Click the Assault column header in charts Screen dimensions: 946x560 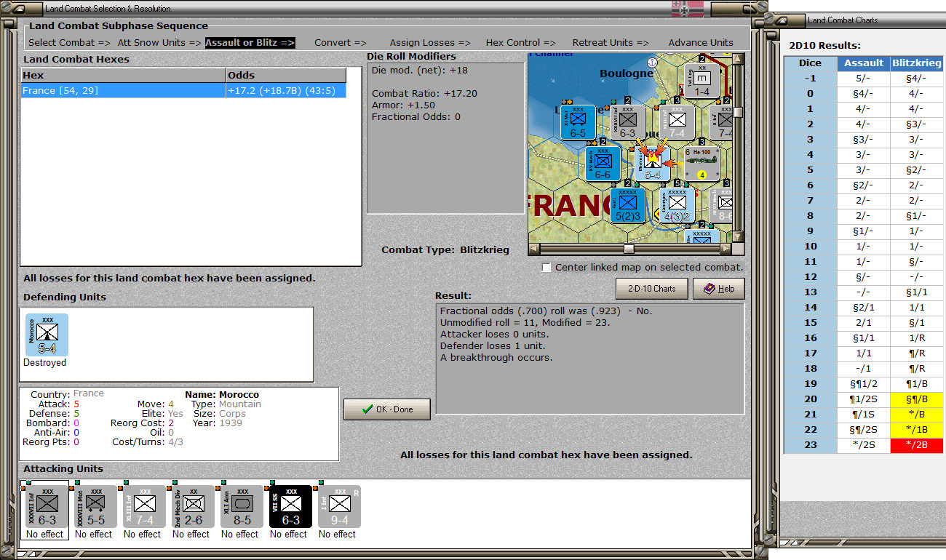click(864, 63)
